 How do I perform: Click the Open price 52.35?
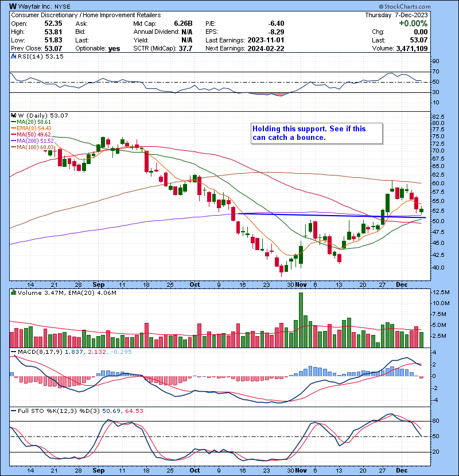tap(53, 24)
